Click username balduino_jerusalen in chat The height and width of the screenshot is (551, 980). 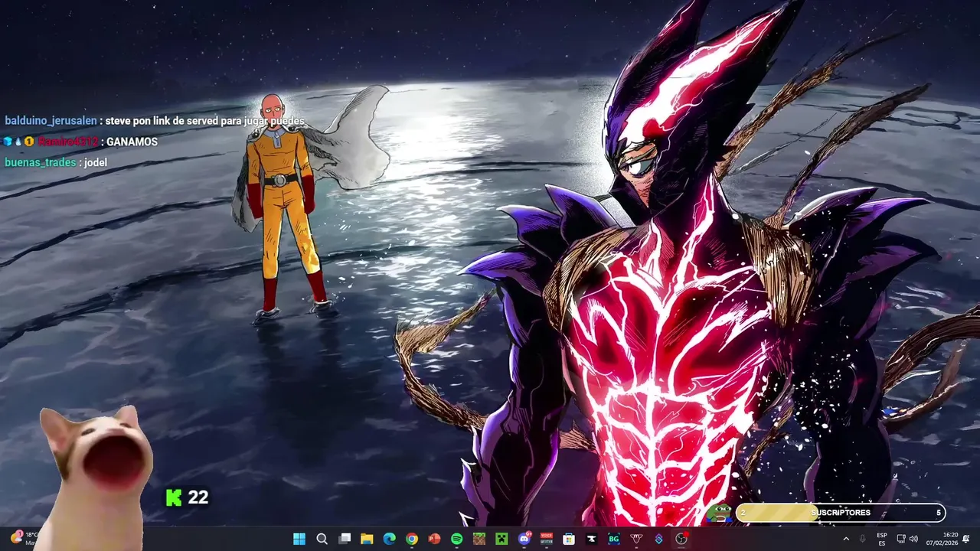pos(51,121)
